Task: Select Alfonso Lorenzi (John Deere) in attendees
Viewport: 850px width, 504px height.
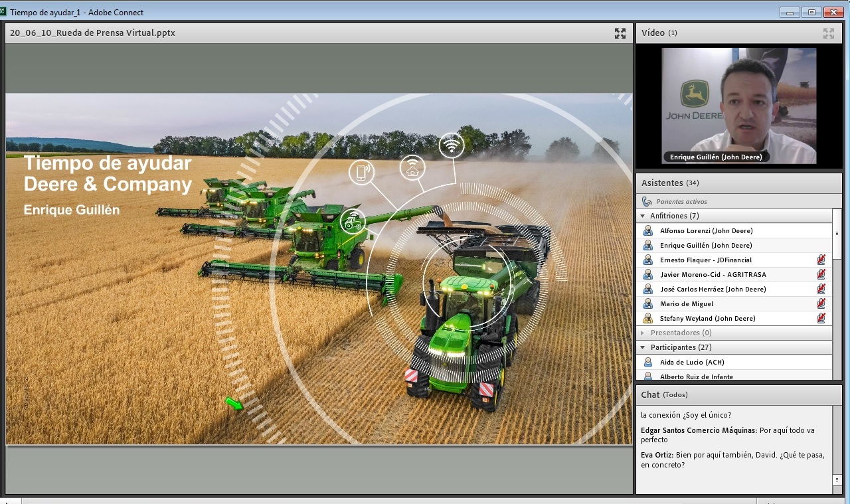Action: tap(734, 231)
